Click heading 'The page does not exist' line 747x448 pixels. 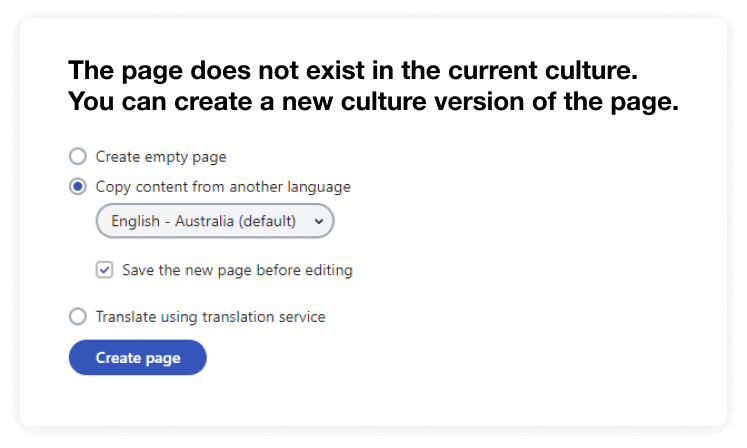coord(352,73)
